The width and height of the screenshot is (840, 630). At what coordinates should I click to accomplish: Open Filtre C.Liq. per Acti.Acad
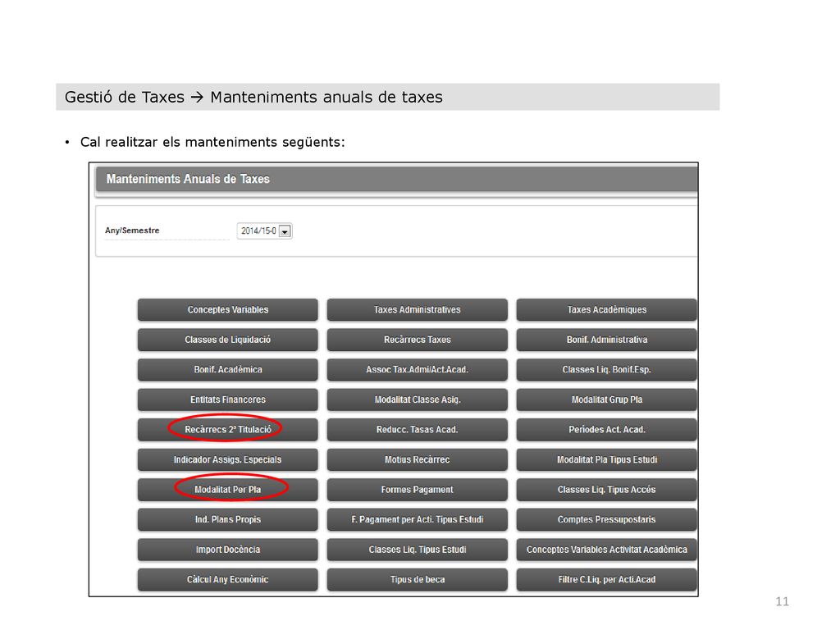coord(606,580)
